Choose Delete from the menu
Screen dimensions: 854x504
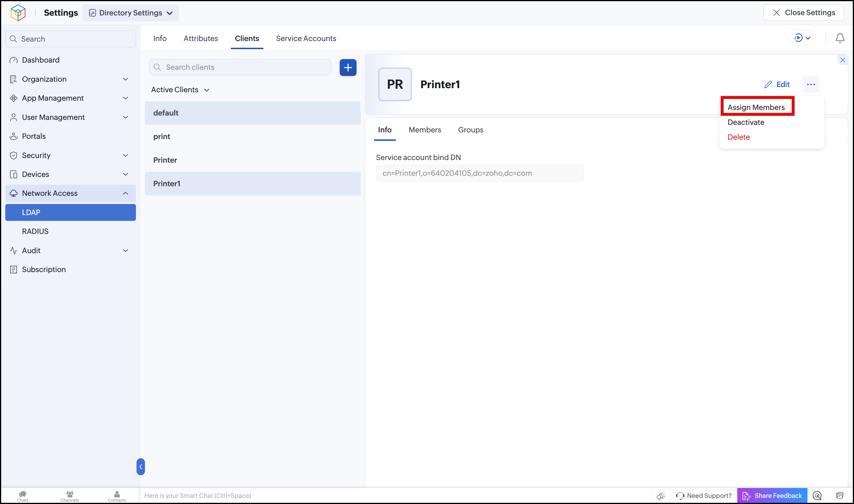pos(738,137)
